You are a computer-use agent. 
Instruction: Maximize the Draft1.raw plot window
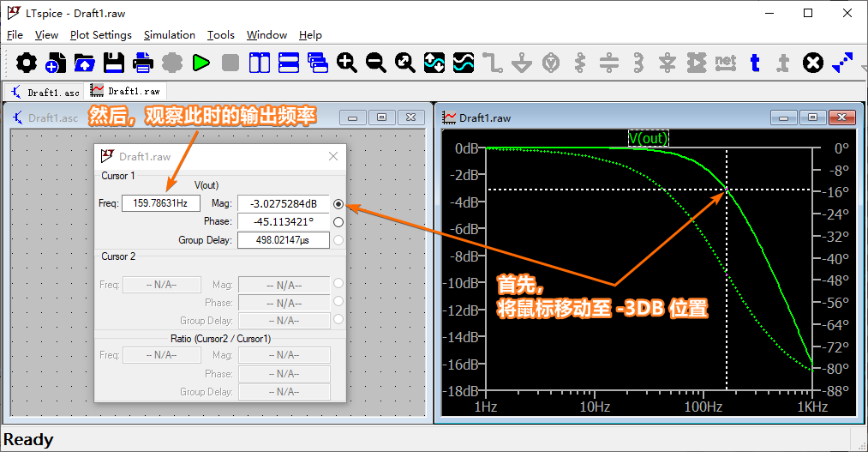coord(812,118)
